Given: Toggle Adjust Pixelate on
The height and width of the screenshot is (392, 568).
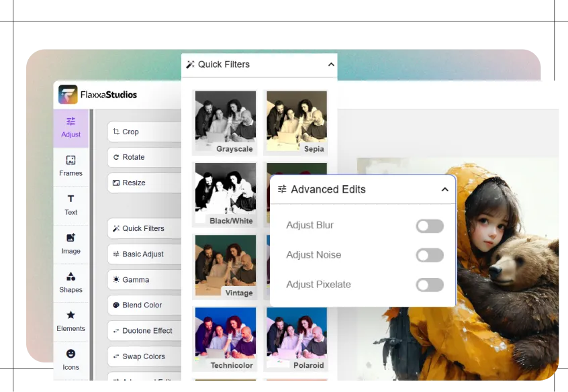Looking at the screenshot, I should point(430,285).
